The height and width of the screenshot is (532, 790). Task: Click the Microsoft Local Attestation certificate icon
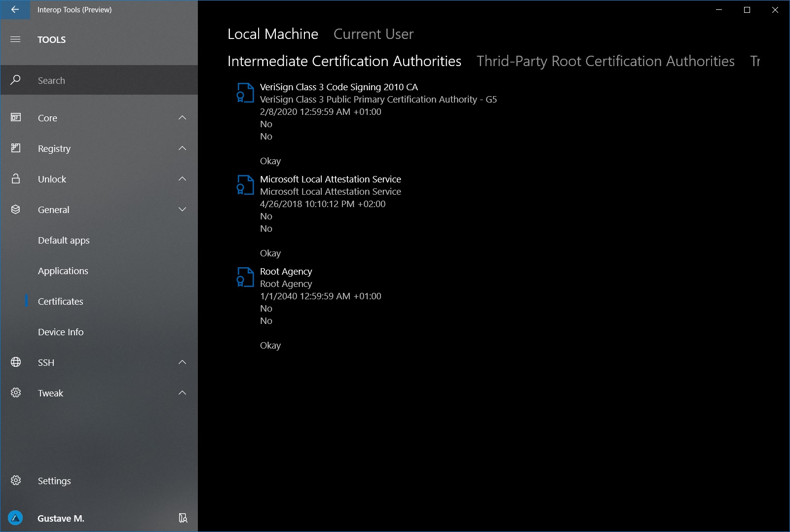[x=245, y=185]
